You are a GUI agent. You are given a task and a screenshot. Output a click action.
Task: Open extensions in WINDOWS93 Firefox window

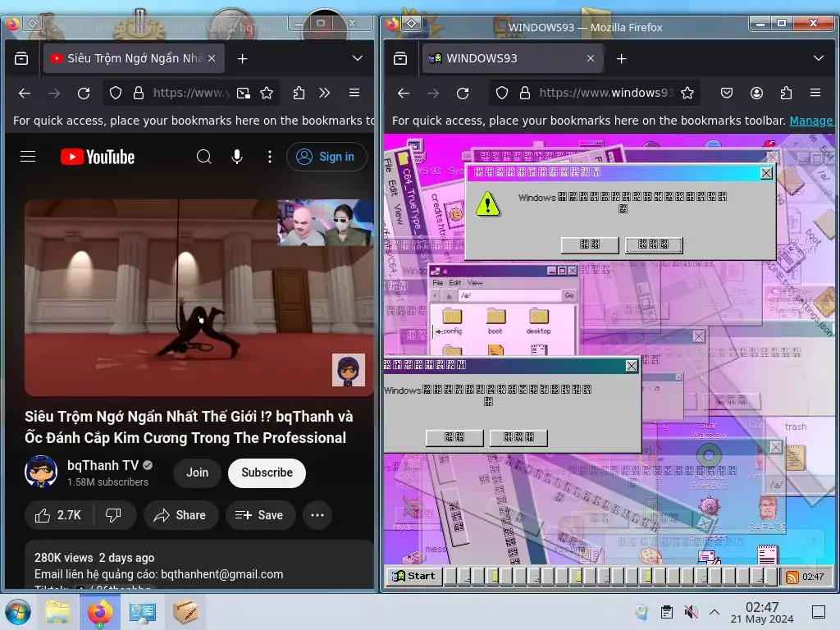[786, 94]
